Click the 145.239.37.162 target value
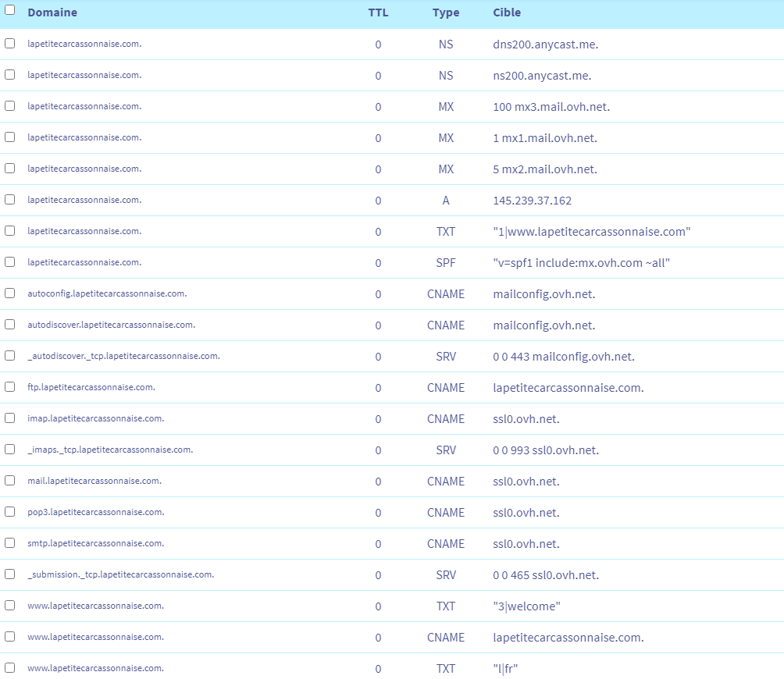Viewport: 784px width, 679px height. point(532,201)
